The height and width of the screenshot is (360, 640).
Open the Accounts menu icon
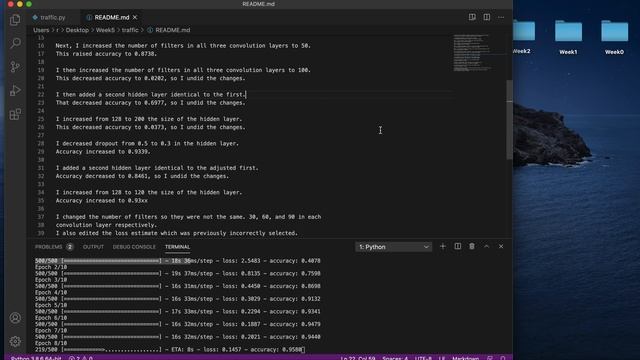(x=15, y=318)
